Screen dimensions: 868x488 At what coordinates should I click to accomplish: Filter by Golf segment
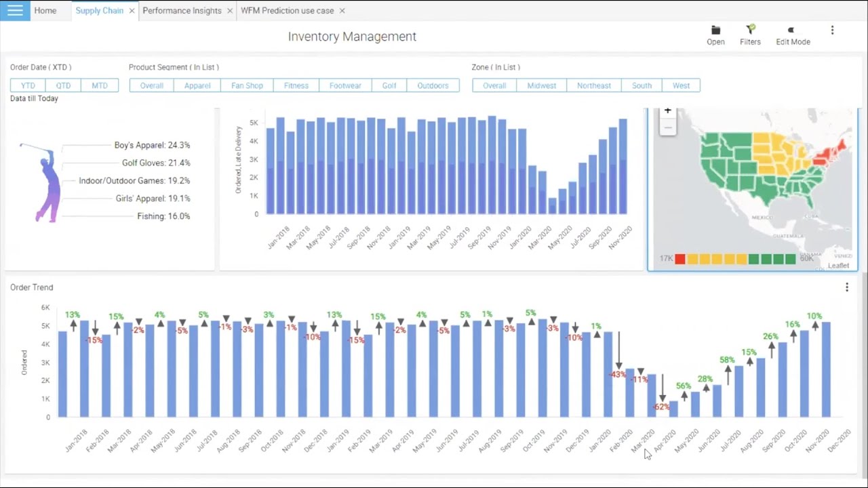(x=389, y=85)
